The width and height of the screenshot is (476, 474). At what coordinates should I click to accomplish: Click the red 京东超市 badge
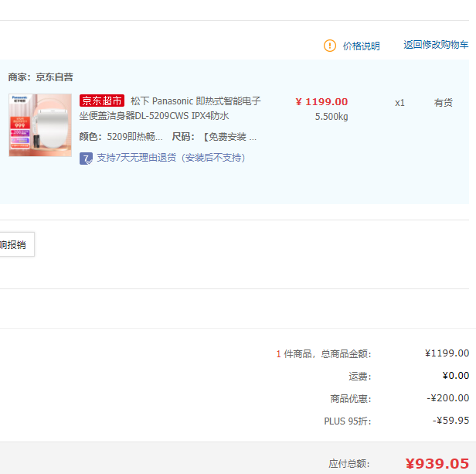click(x=102, y=101)
